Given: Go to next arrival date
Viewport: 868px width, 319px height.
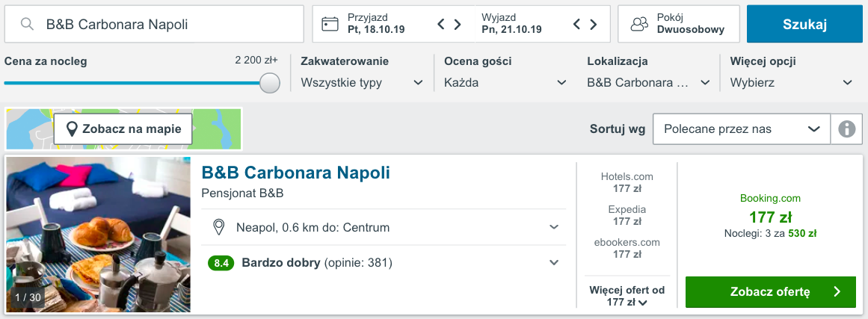Looking at the screenshot, I should click(458, 25).
